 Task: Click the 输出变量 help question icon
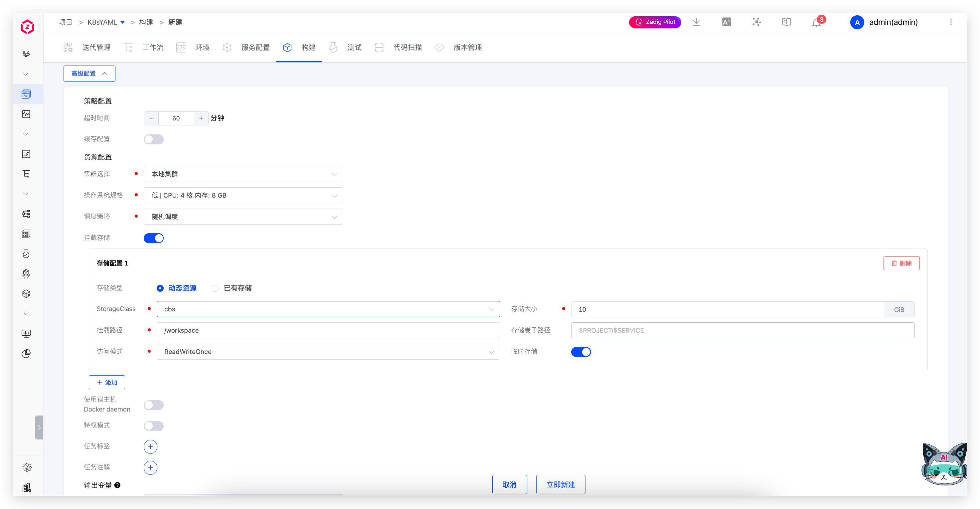tap(117, 485)
